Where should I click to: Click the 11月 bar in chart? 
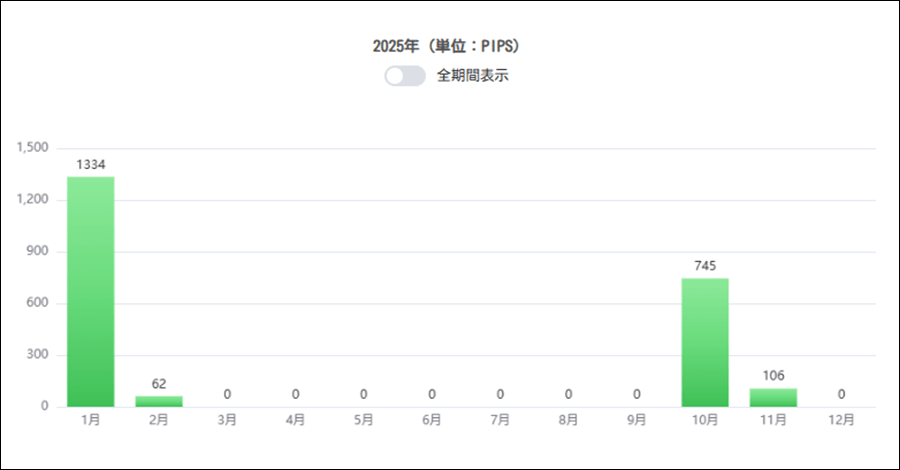point(773,397)
